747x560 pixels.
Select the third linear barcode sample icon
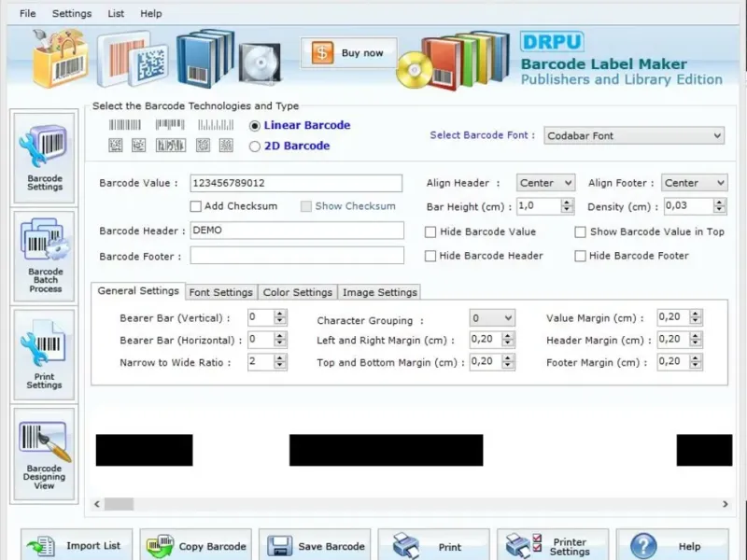tap(216, 125)
